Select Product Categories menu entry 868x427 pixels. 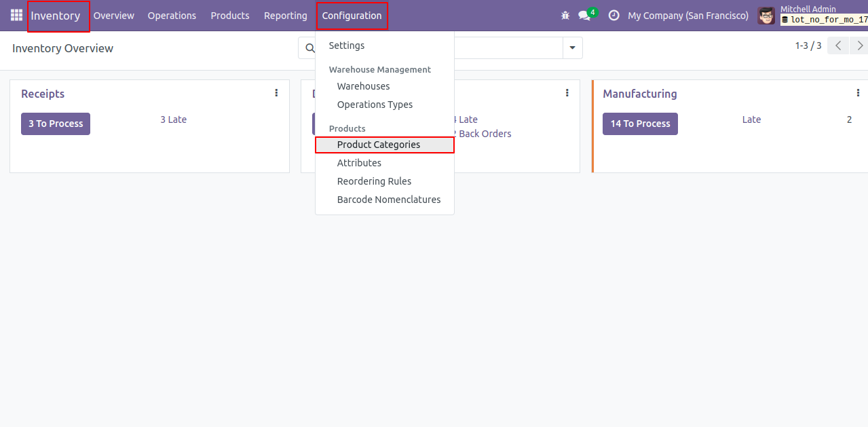(x=385, y=145)
